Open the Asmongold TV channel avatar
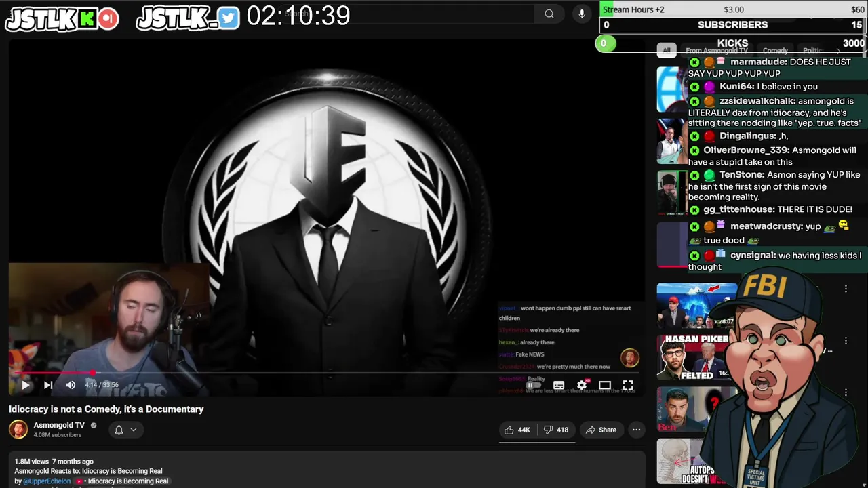Image resolution: width=868 pixels, height=488 pixels. pos(18,429)
